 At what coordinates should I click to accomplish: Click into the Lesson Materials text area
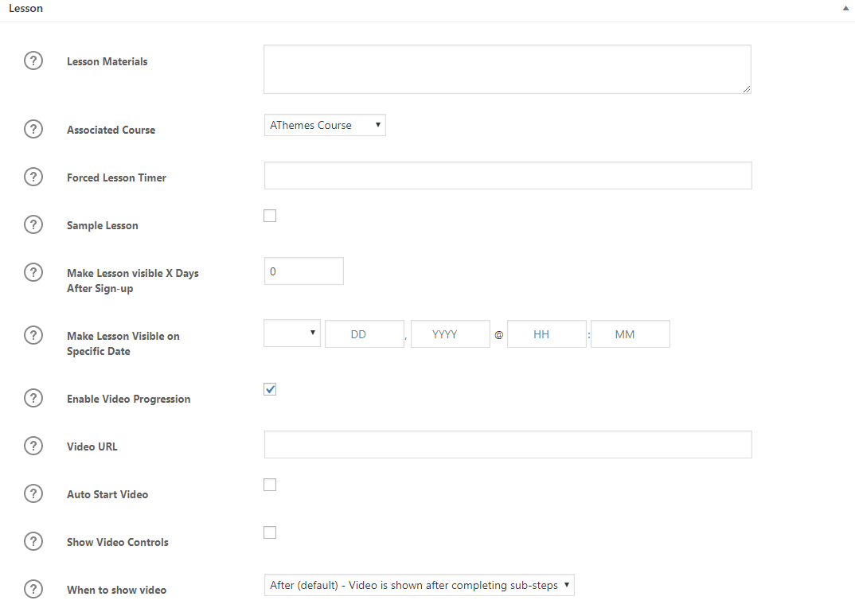[x=507, y=69]
